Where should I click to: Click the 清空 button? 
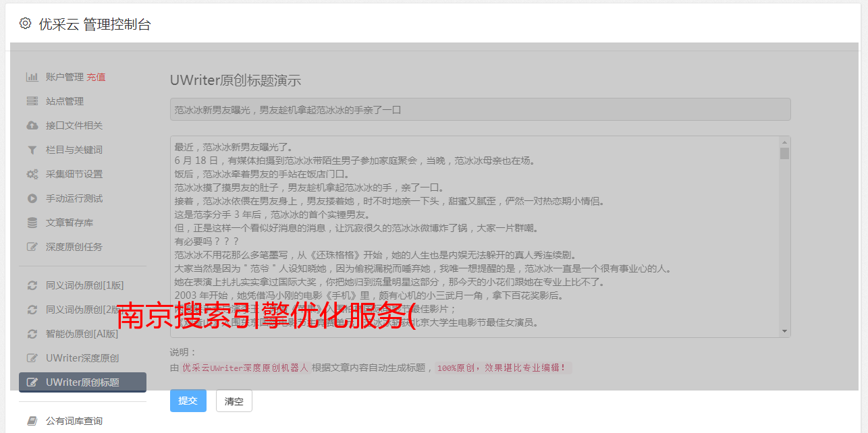point(234,401)
